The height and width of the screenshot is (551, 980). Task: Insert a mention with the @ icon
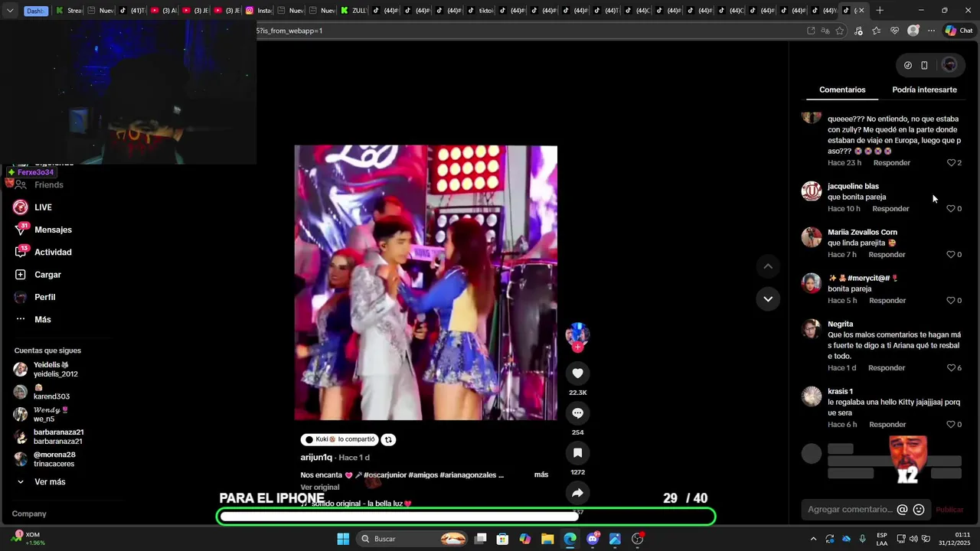pyautogui.click(x=902, y=510)
